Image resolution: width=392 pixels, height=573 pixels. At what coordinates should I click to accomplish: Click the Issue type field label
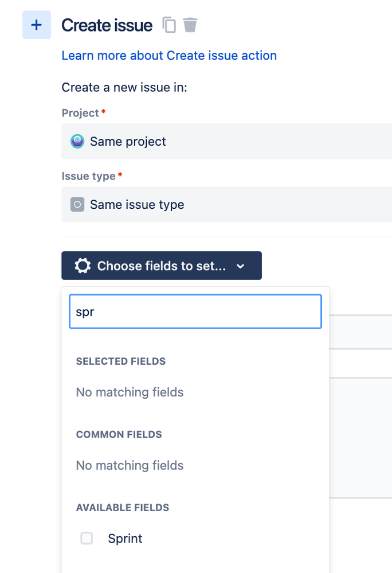pyautogui.click(x=88, y=176)
